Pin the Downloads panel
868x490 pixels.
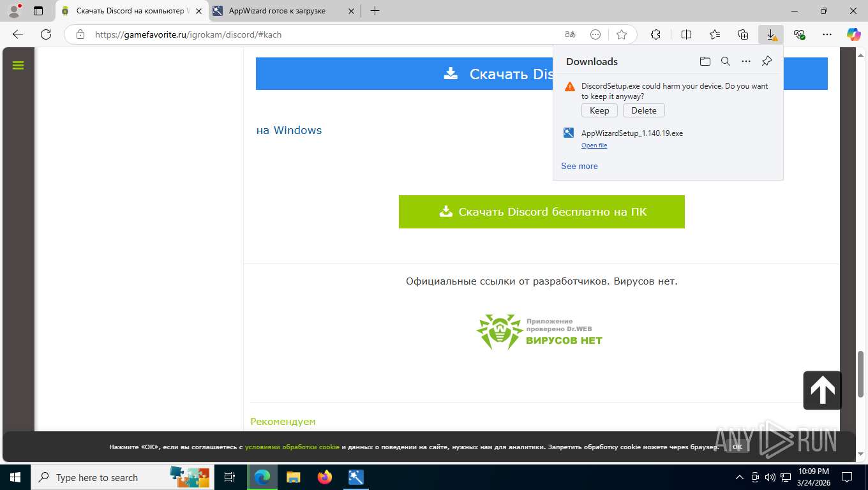(767, 61)
